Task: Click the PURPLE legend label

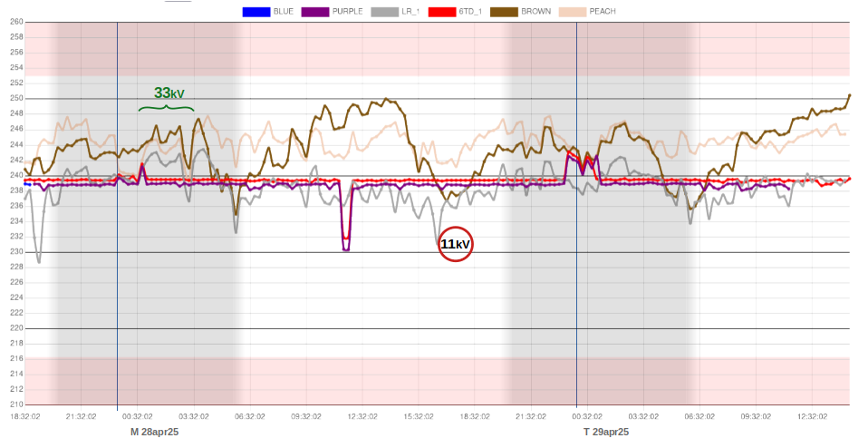Action: pyautogui.click(x=348, y=12)
